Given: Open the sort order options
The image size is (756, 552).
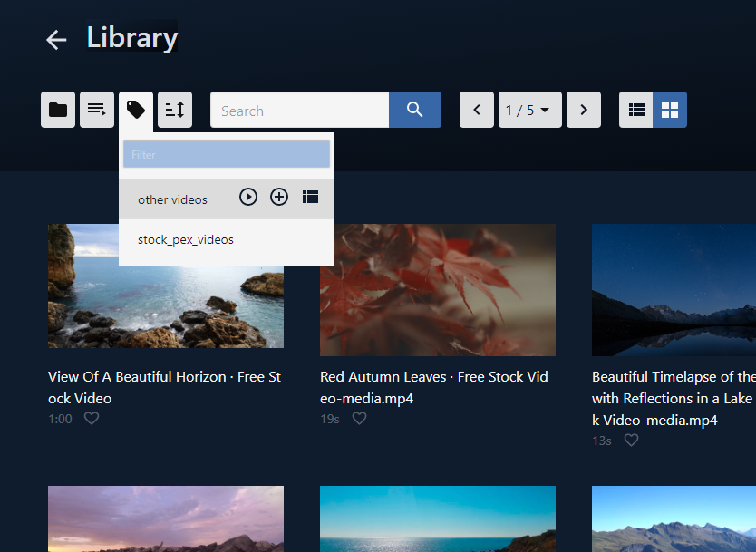Looking at the screenshot, I should pos(175,110).
